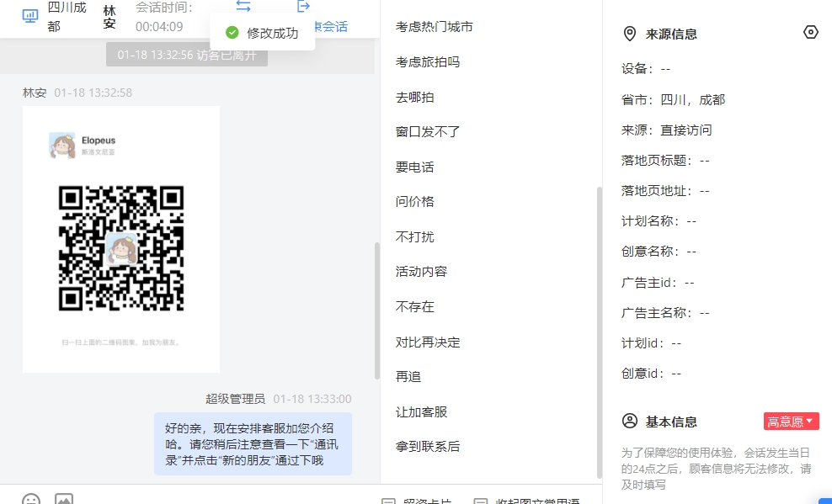Select quick reply 考虑热门城市
832x504 pixels.
(434, 27)
